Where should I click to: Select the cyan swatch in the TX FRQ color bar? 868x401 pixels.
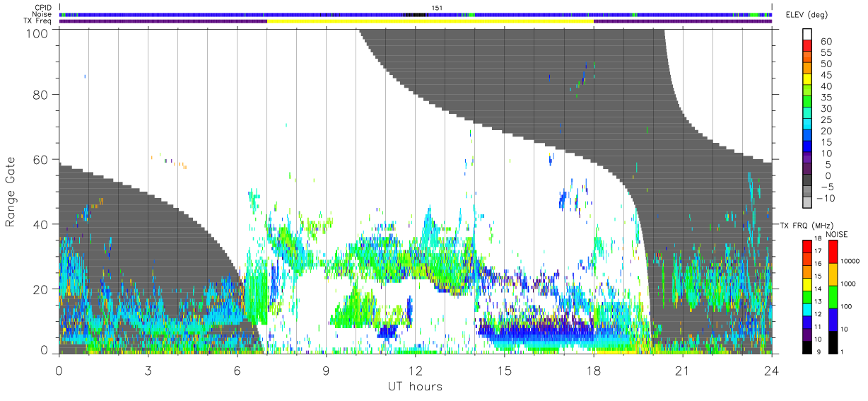(807, 310)
